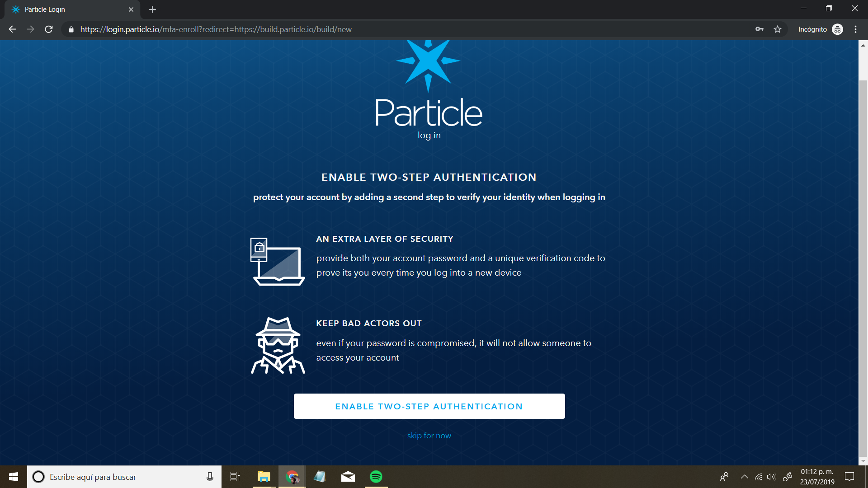Click the taskbar clock and date

point(817,477)
